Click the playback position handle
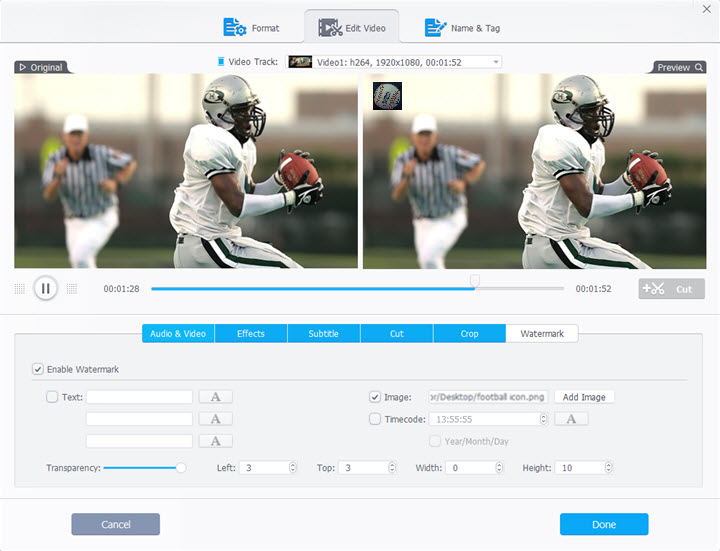Screen dimensions: 720x551 (x=475, y=281)
